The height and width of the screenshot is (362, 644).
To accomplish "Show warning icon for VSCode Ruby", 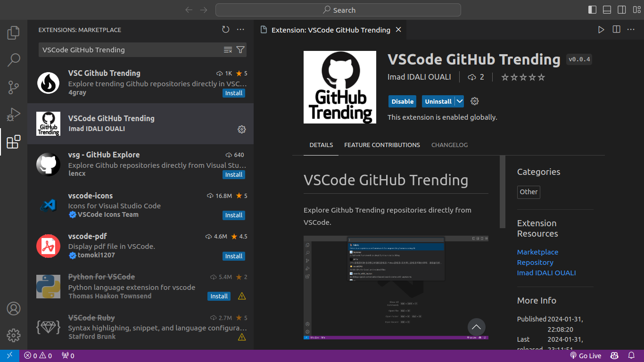I will click(242, 337).
